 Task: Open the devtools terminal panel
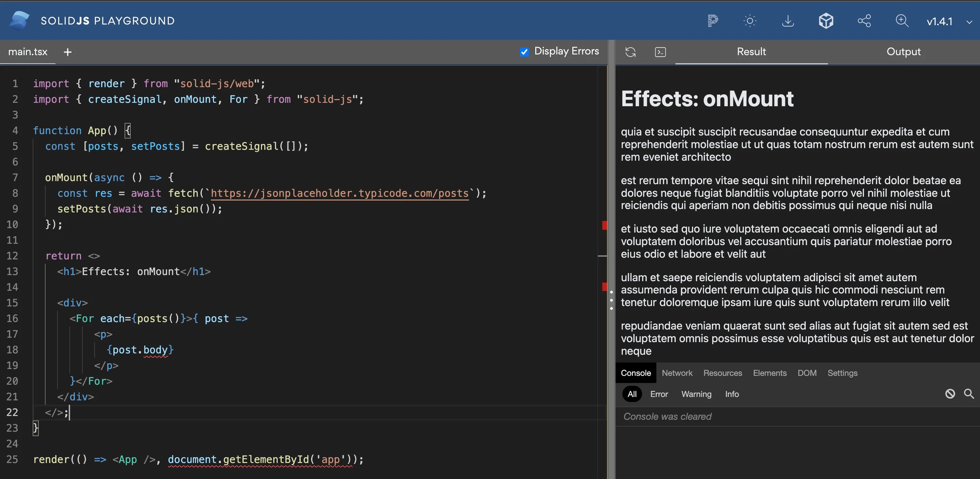click(660, 52)
